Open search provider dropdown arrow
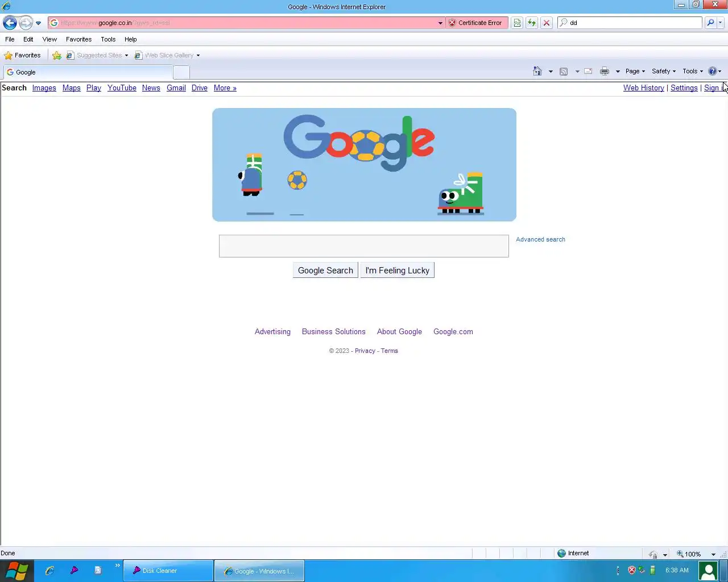The height and width of the screenshot is (582, 728). (x=721, y=23)
